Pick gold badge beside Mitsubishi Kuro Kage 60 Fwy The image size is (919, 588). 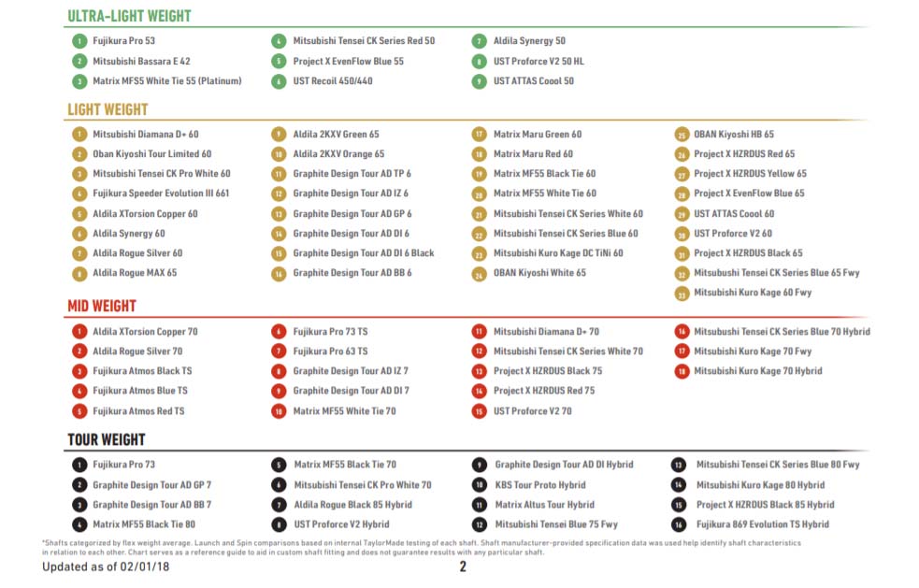[x=682, y=294]
